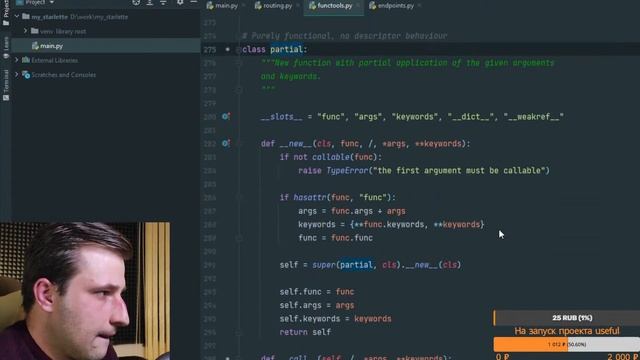Click the my_starlette folder icon
The width and height of the screenshot is (640, 360).
pyautogui.click(x=26, y=17)
